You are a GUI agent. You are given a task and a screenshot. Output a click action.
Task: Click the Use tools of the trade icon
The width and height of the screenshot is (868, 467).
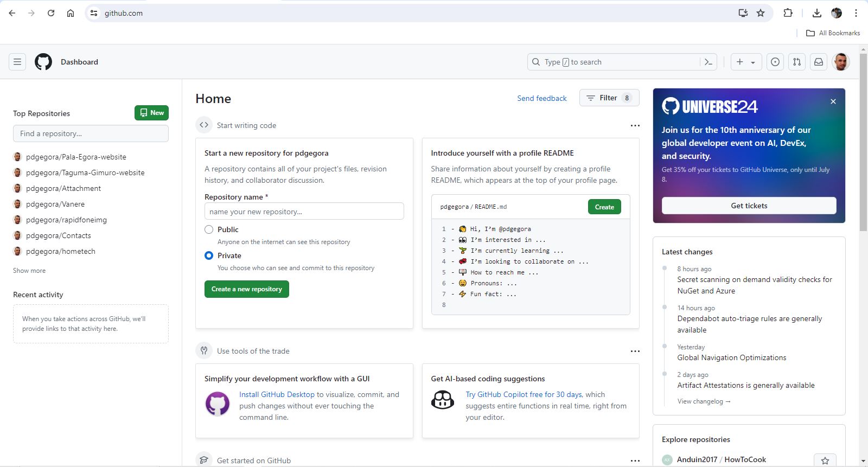click(204, 350)
